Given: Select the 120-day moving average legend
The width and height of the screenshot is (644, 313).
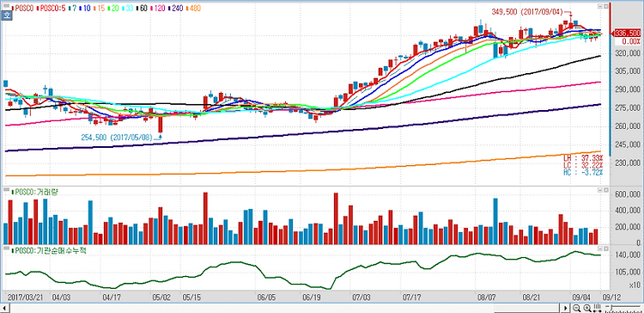Looking at the screenshot, I should [x=158, y=9].
